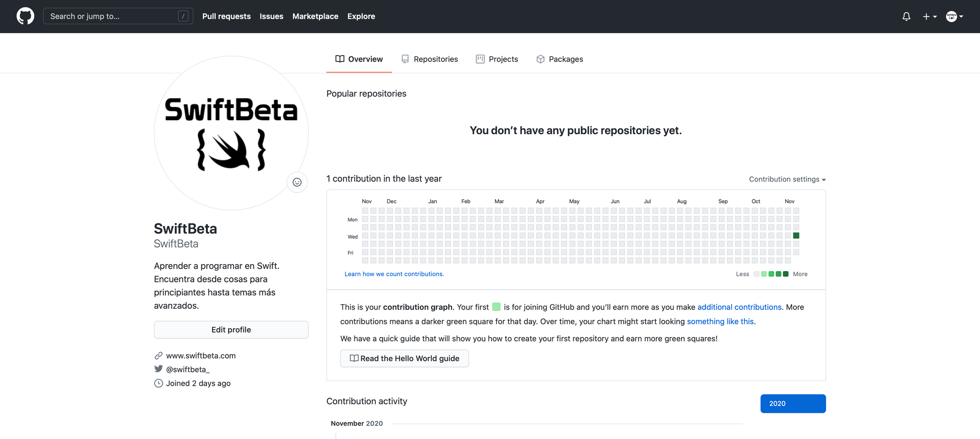Click the book icon inside the Hello World button
The image size is (980, 439).
click(x=354, y=358)
